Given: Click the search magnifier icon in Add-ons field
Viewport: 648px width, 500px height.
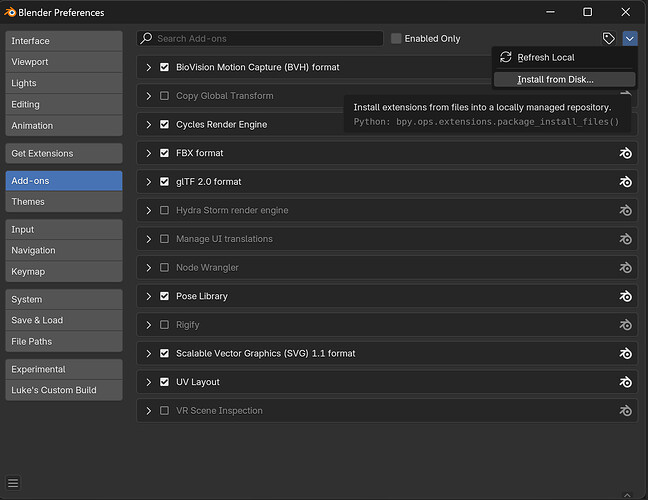Looking at the screenshot, I should (x=146, y=38).
